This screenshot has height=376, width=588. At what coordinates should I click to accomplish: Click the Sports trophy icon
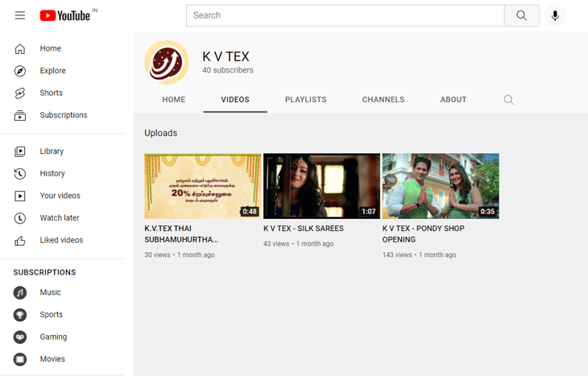point(20,315)
